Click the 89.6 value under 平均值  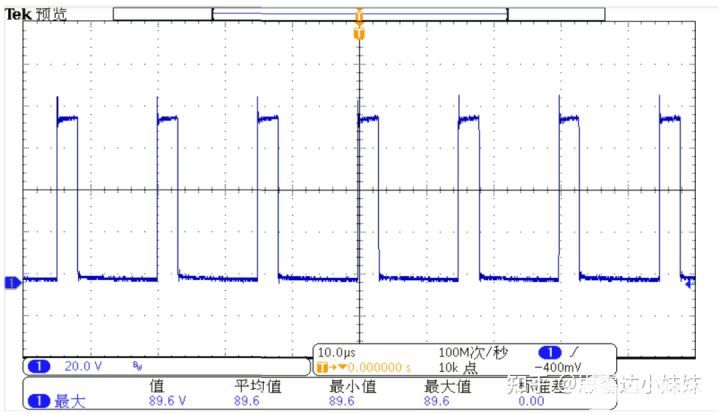(x=247, y=401)
